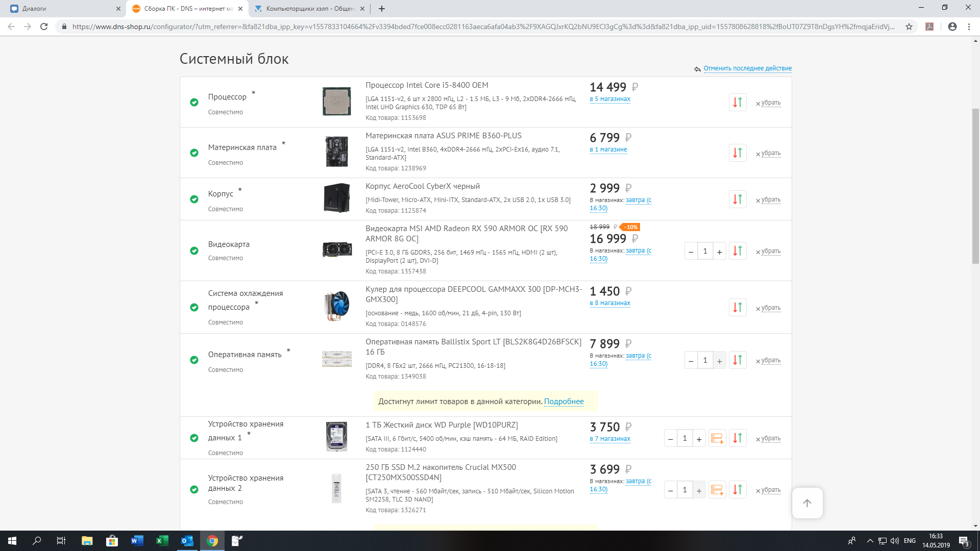
Task: Open Chrome profile avatar icon
Action: click(x=952, y=27)
